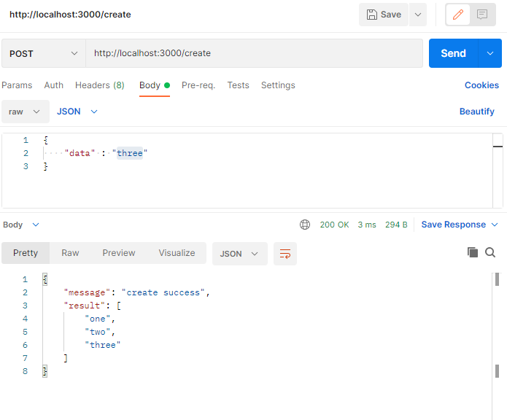Screen dimensions: 507x420
Task: Save the request with Save button
Action: (x=384, y=15)
